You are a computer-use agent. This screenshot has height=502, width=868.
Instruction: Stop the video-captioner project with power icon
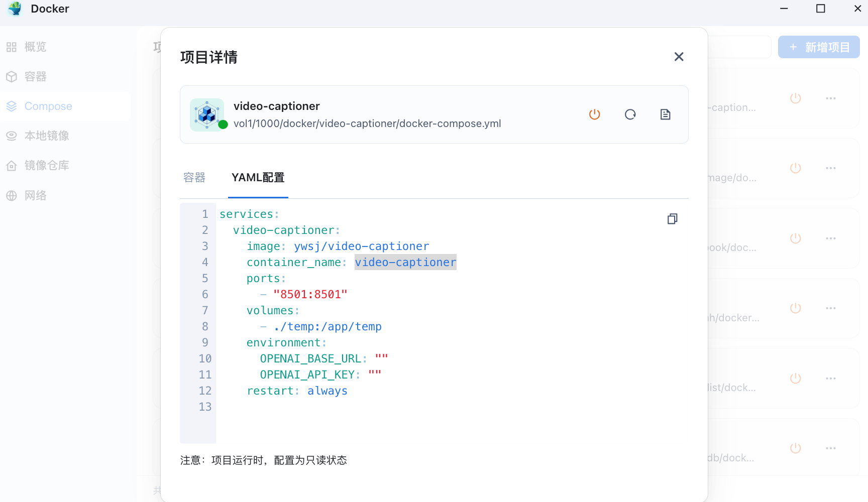[594, 114]
